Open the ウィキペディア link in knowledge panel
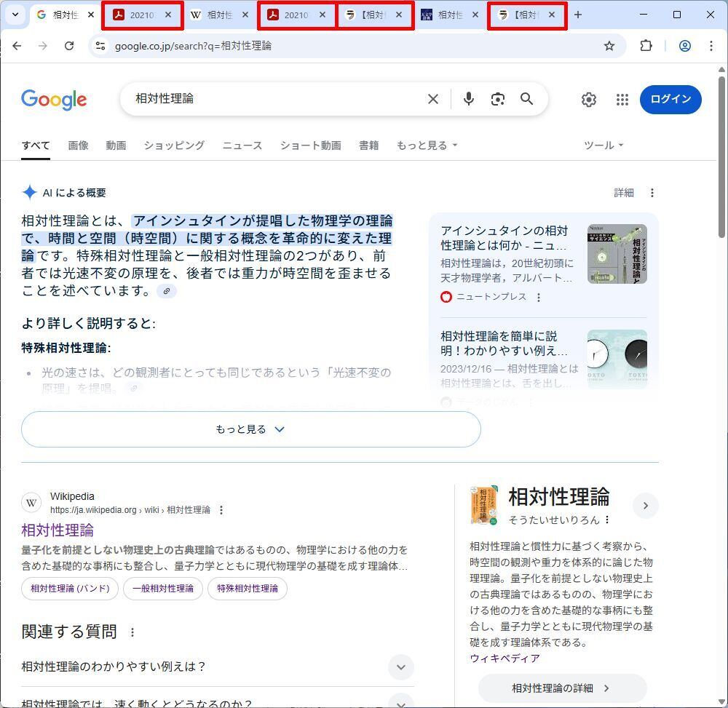This screenshot has width=728, height=708. pyautogui.click(x=505, y=659)
